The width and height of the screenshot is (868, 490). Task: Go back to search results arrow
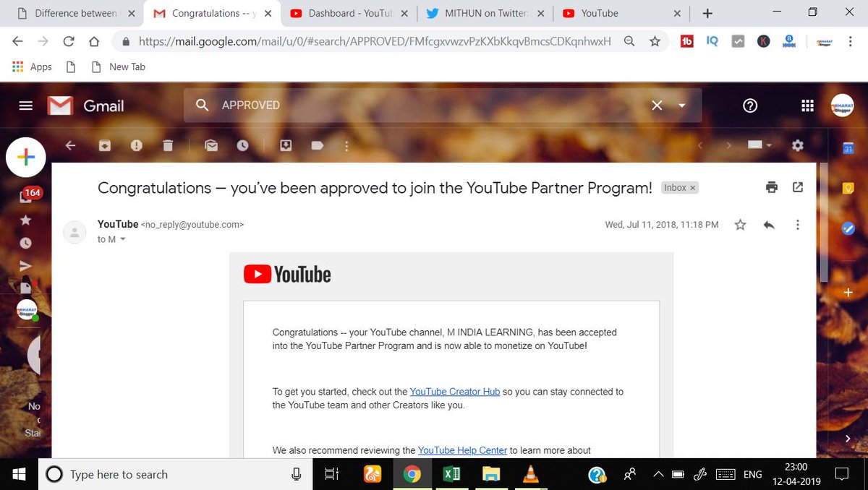point(70,145)
